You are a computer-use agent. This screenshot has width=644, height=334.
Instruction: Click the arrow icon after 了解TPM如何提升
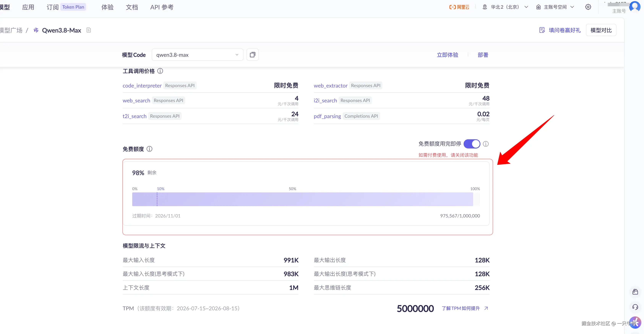[x=486, y=308]
